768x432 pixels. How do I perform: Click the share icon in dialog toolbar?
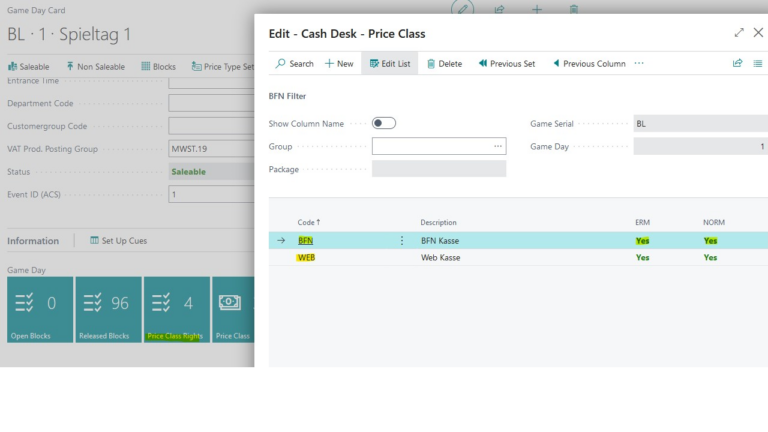point(737,63)
